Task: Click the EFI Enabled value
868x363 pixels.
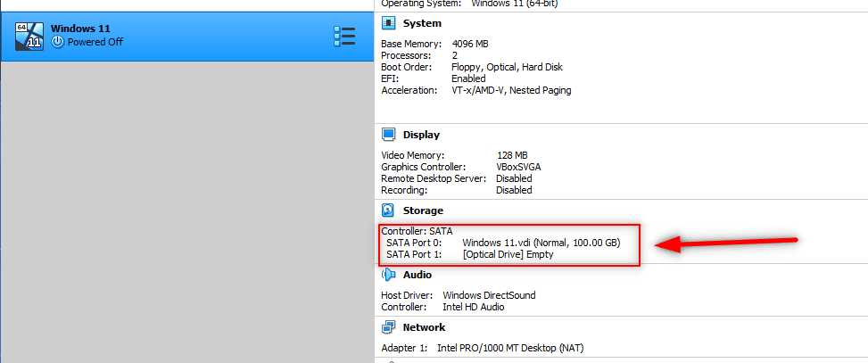Action: (468, 78)
